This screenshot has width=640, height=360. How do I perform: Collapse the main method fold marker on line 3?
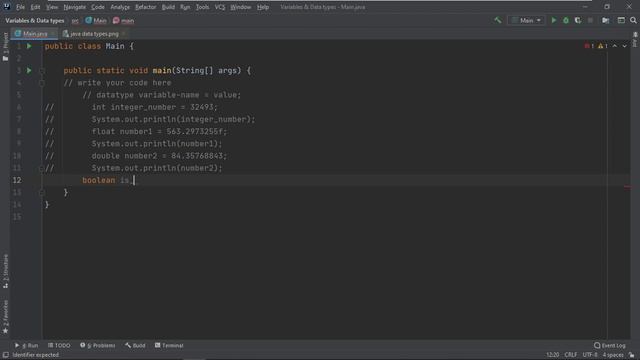point(42,71)
